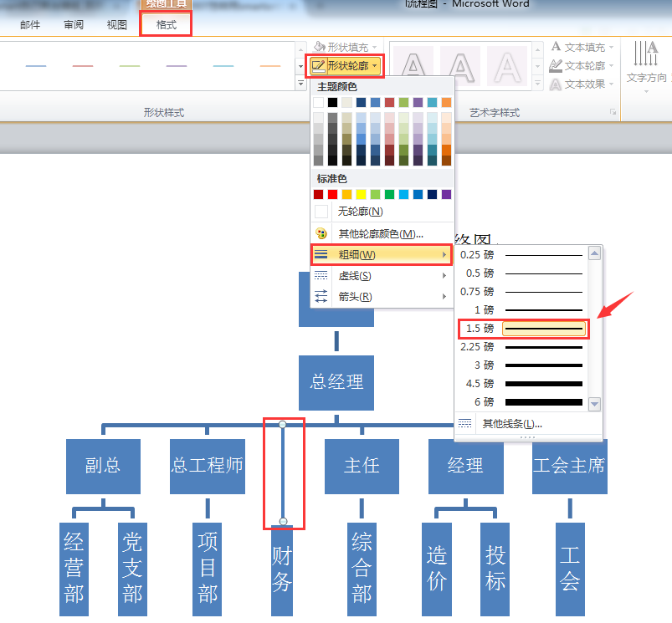Open 其他轮廓颜色(M)... dialog
This screenshot has width=672, height=623.
382,234
